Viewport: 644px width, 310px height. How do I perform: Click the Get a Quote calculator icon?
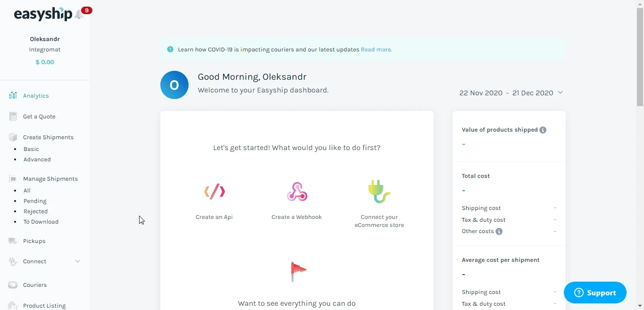[13, 117]
